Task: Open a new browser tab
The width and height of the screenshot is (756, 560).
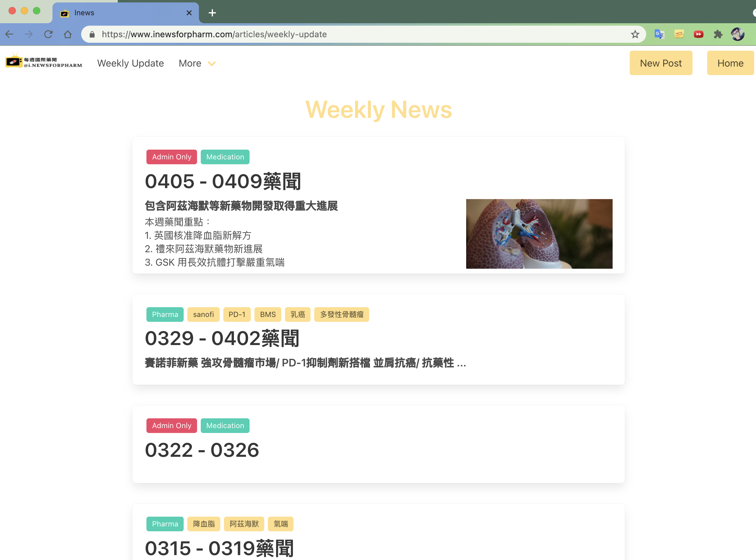Action: [212, 13]
